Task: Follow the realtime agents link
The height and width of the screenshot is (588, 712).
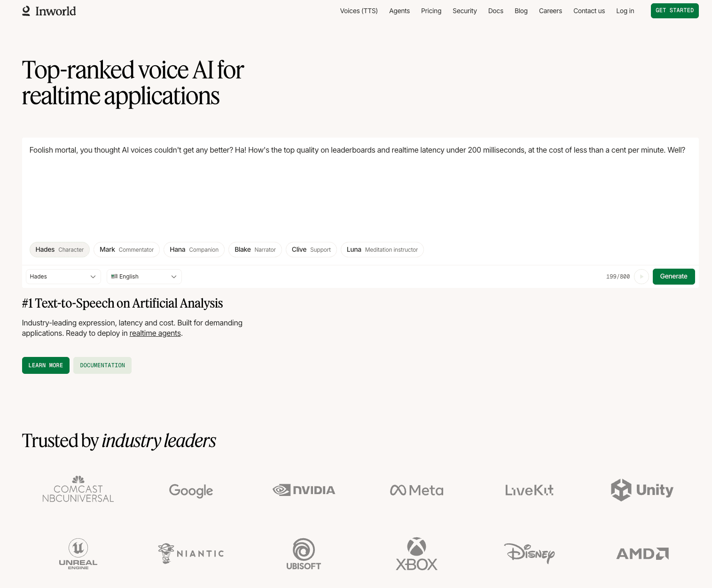Action: coord(155,333)
